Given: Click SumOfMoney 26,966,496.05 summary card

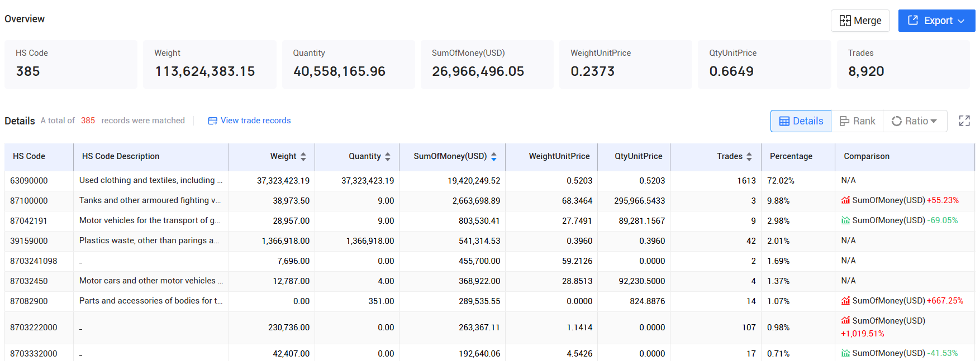Looking at the screenshot, I should tap(487, 64).
